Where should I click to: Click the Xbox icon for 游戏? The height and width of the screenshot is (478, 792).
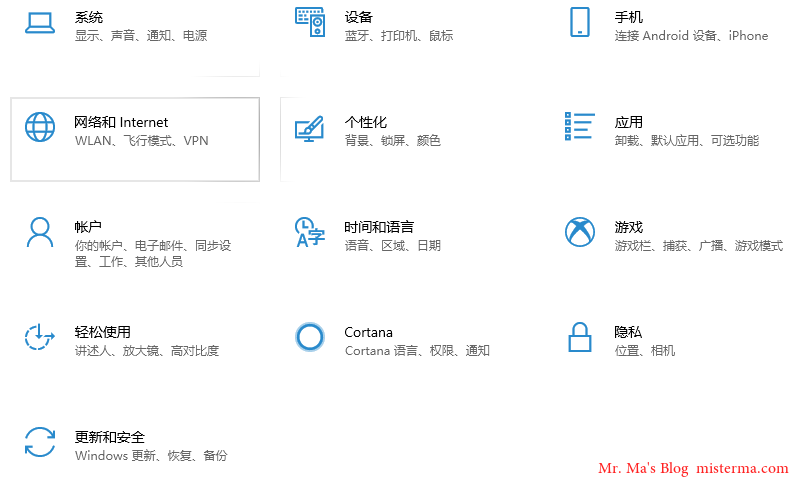pyautogui.click(x=580, y=232)
